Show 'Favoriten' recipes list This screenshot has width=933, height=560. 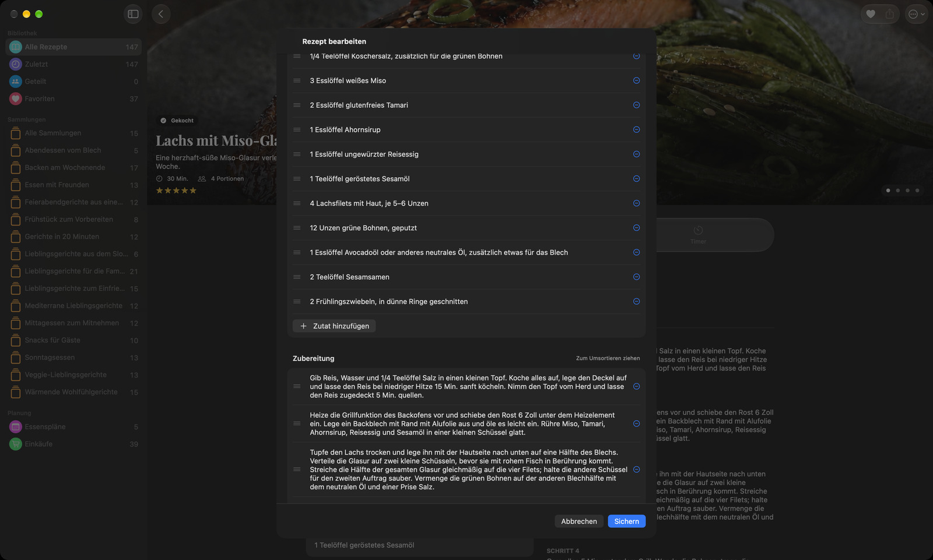pyautogui.click(x=73, y=98)
